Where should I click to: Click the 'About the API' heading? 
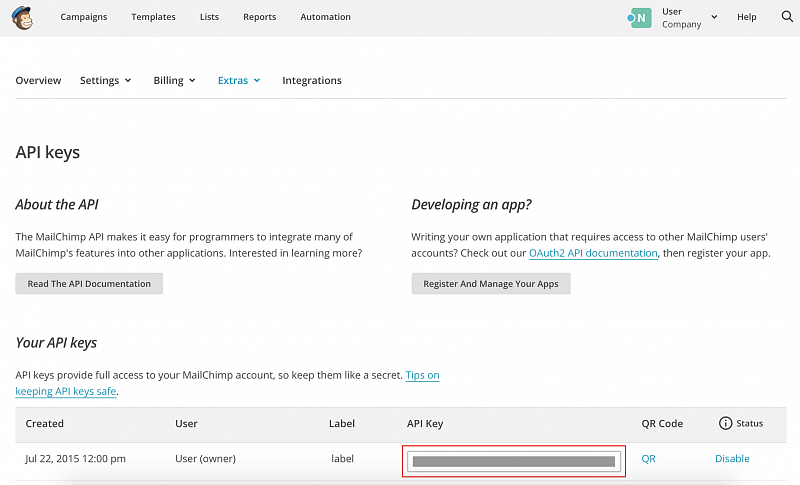(57, 205)
